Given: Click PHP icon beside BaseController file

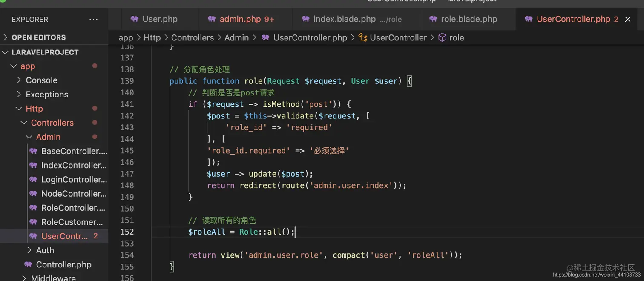Looking at the screenshot, I should tap(33, 151).
